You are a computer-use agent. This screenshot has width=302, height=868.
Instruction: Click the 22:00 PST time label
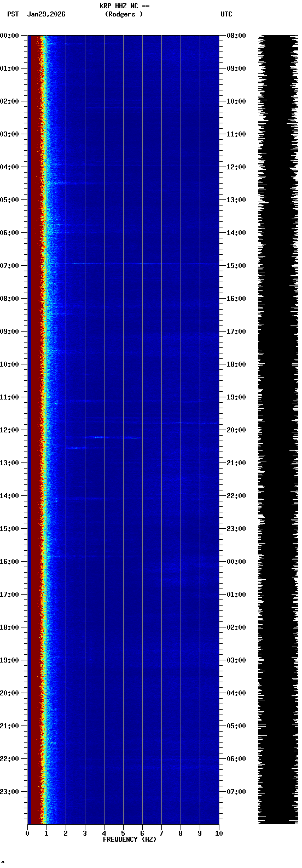click(x=10, y=759)
